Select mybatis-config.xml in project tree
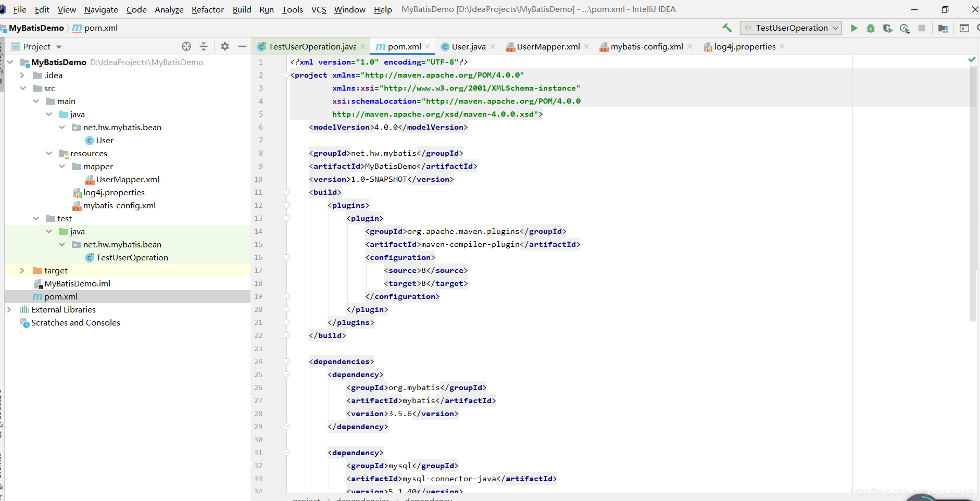 [119, 205]
